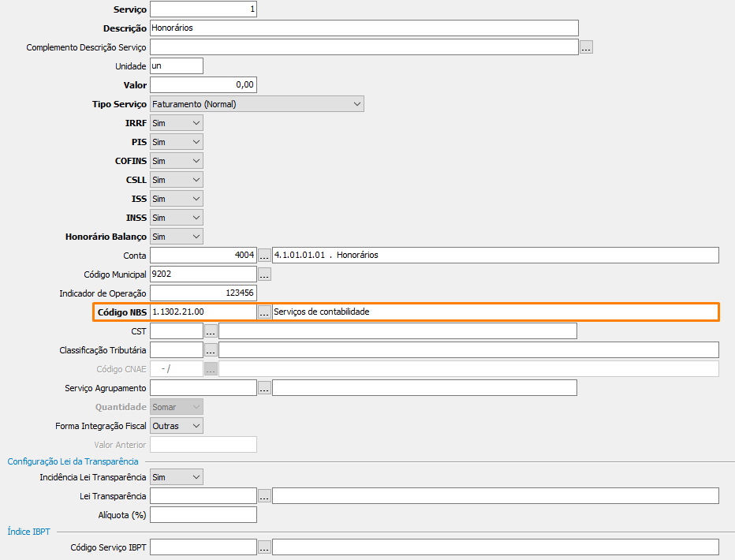The image size is (735, 560).
Task: Click the Descrição field containing Honorários
Action: [x=364, y=28]
